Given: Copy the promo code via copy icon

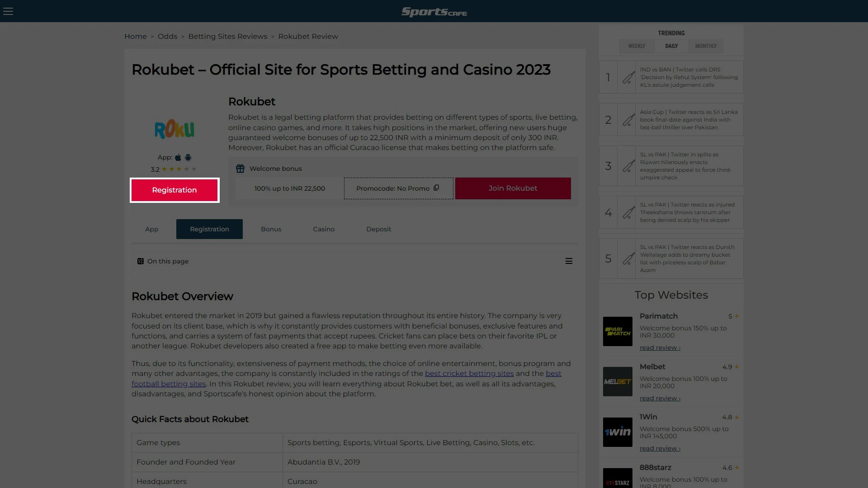Looking at the screenshot, I should 436,188.
